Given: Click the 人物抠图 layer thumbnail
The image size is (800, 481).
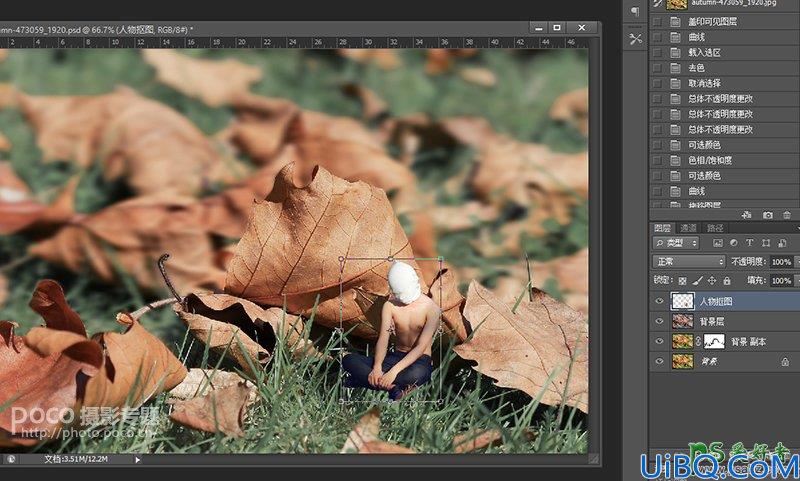Looking at the screenshot, I should 682,301.
